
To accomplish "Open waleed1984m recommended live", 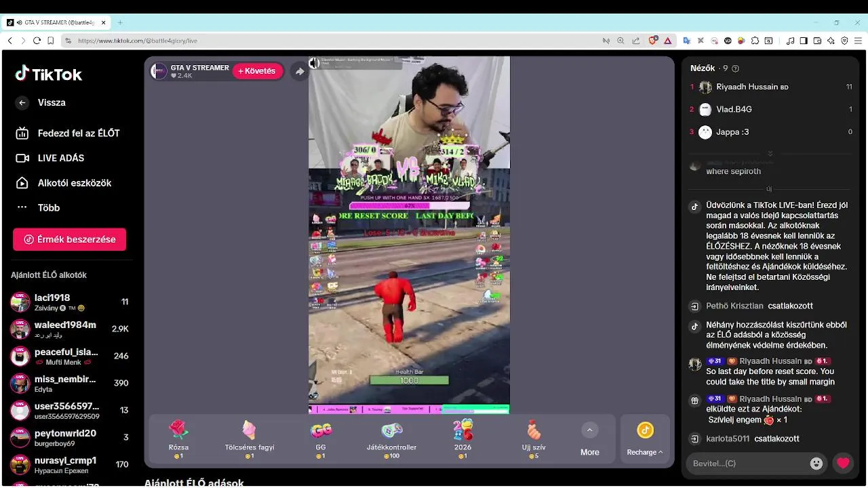I will click(x=70, y=329).
